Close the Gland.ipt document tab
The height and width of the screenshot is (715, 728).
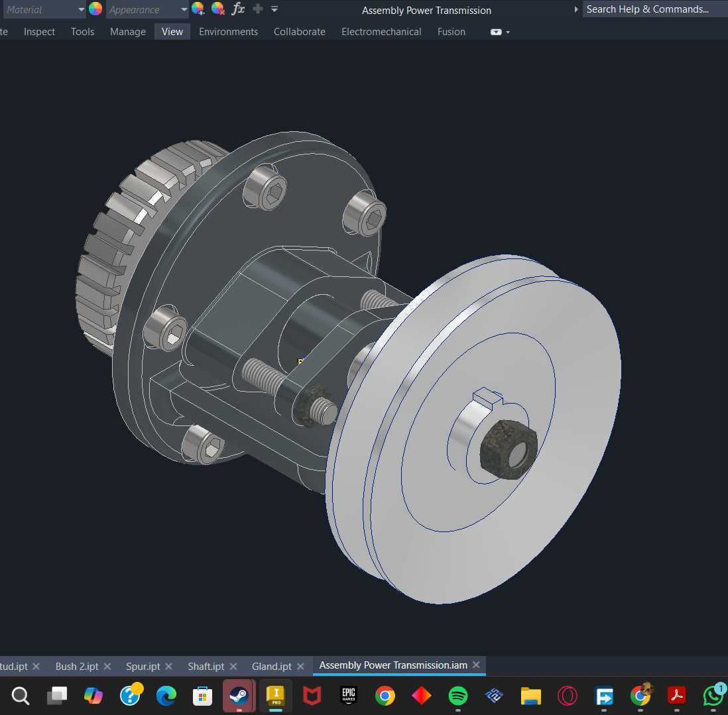click(300, 666)
